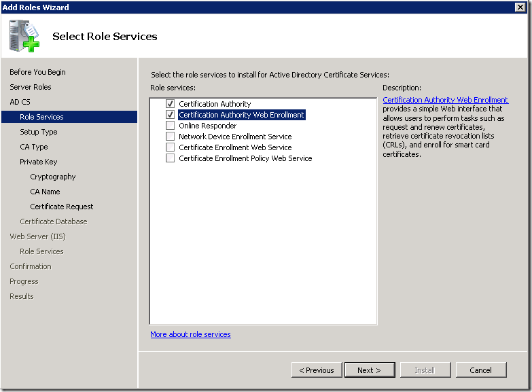Select Network Device Enrollment Service label
This screenshot has width=532, height=392.
pos(235,137)
